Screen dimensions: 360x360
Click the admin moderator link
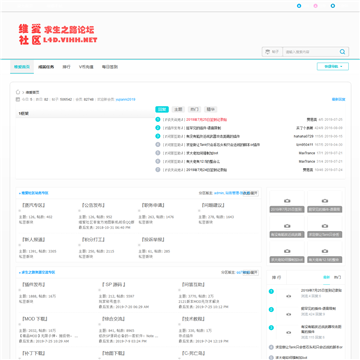coord(219,193)
